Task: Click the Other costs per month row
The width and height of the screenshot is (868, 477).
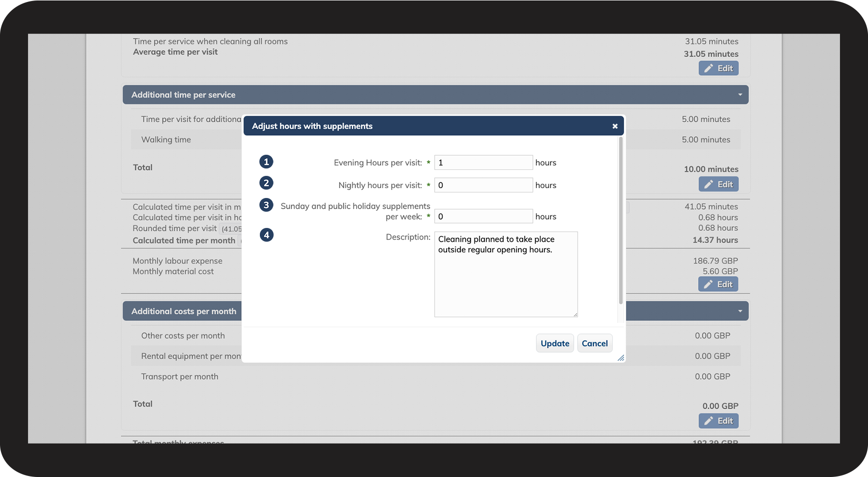Action: (x=435, y=336)
